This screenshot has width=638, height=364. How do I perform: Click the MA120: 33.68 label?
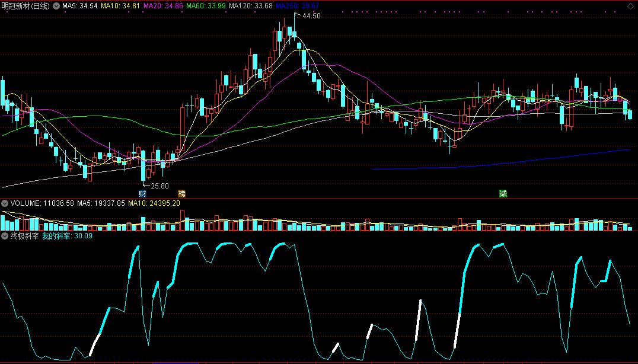point(251,6)
